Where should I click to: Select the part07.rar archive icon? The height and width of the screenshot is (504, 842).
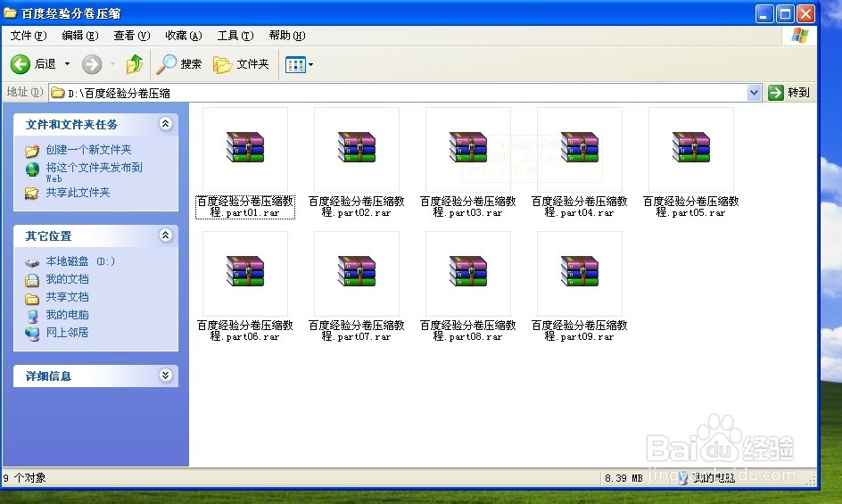coord(357,271)
